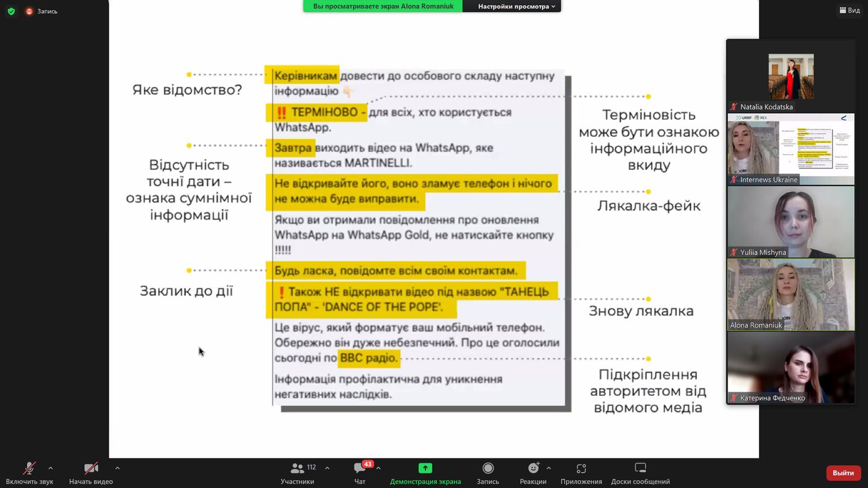Screen dimensions: 868x488
Task: Select Yuliia Mishyna video thumbnail
Action: click(x=790, y=222)
